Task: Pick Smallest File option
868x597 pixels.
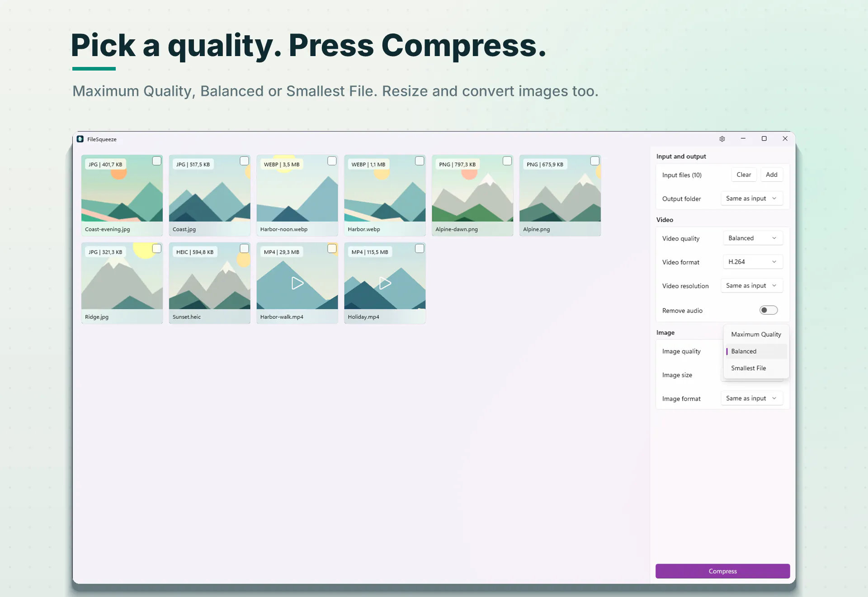Action: pos(756,368)
